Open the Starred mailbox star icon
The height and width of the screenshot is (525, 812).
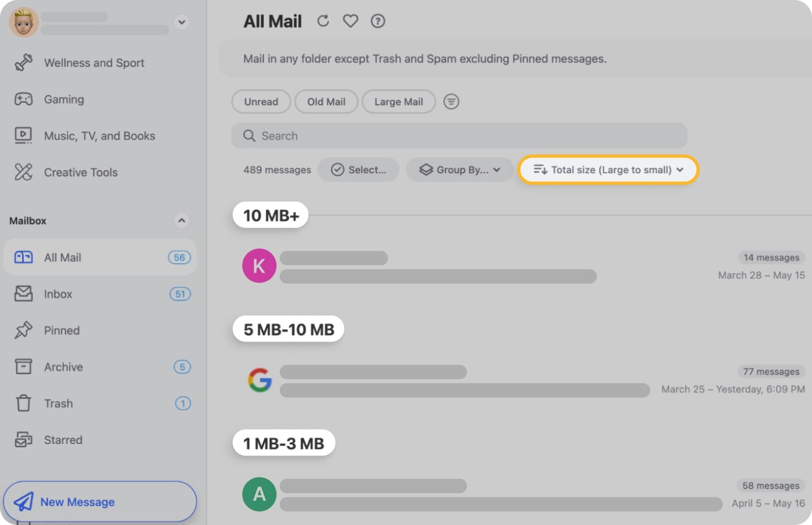click(23, 440)
